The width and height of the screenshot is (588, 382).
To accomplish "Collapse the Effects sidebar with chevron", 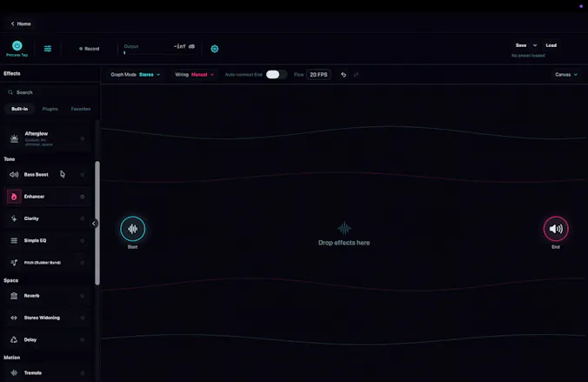I will 94,224.
